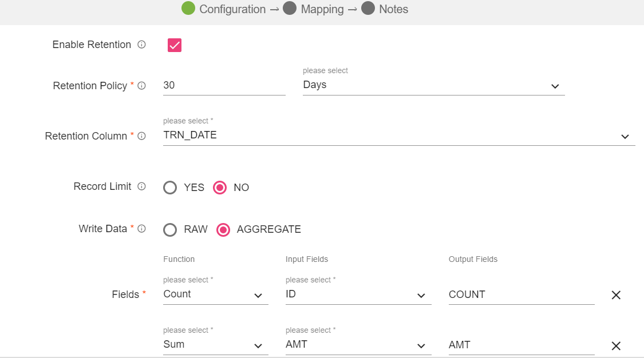Click info icon beside Retention Policy
The height and width of the screenshot is (358, 644).
pos(141,86)
